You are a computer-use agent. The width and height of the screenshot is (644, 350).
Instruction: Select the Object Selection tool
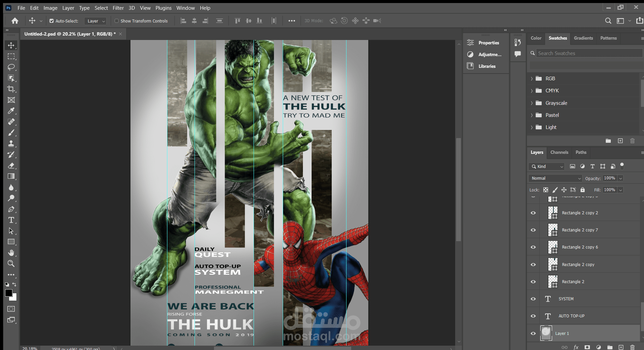pyautogui.click(x=11, y=78)
